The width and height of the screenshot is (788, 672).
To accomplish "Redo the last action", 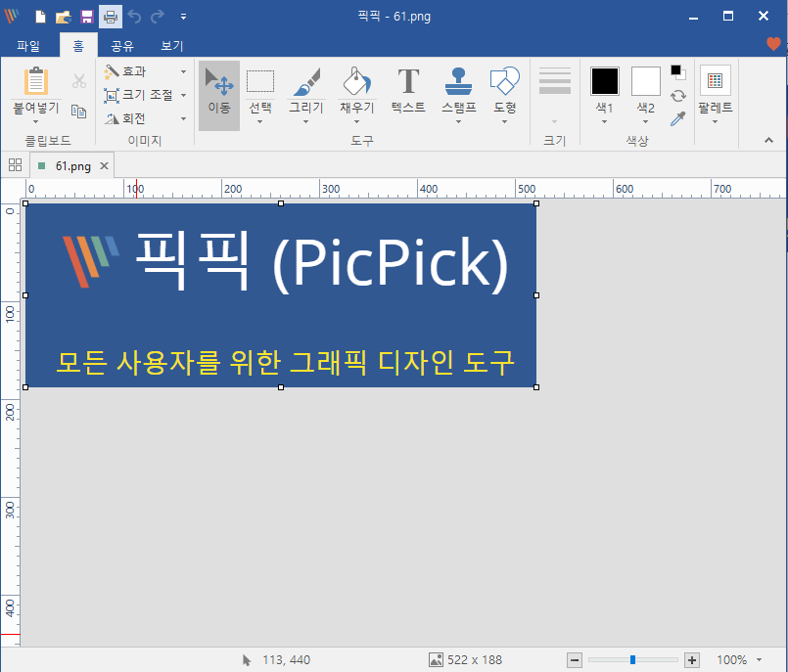I will click(158, 17).
